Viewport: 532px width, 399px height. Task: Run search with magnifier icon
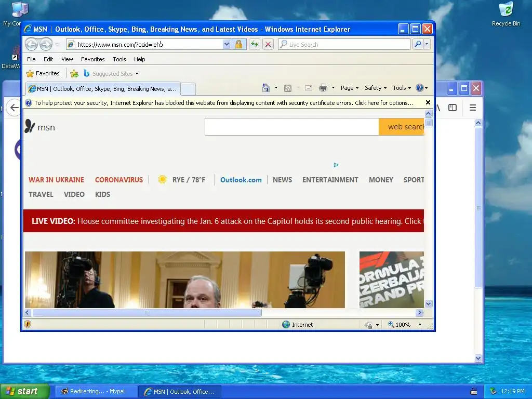tap(418, 44)
